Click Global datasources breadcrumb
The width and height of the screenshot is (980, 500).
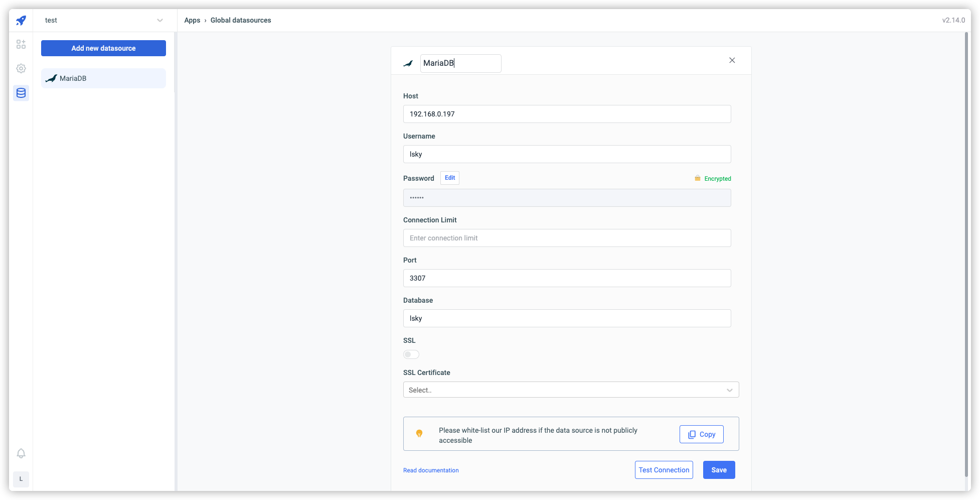point(241,20)
